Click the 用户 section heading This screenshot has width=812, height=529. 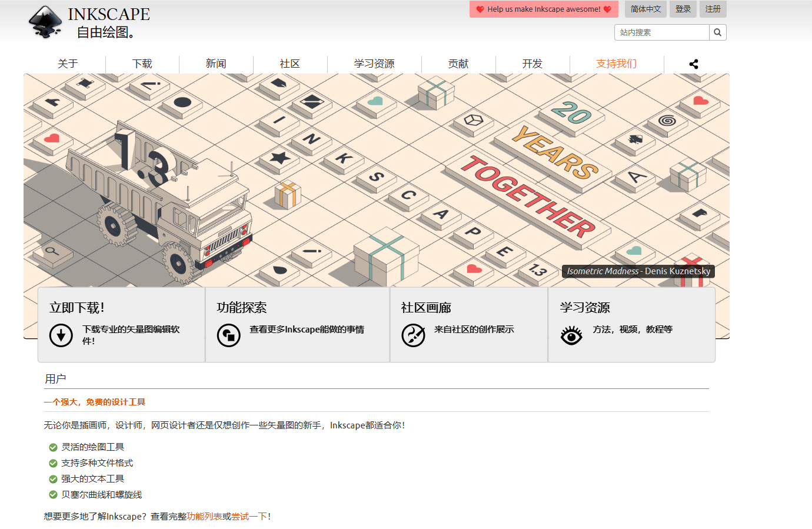(55, 379)
